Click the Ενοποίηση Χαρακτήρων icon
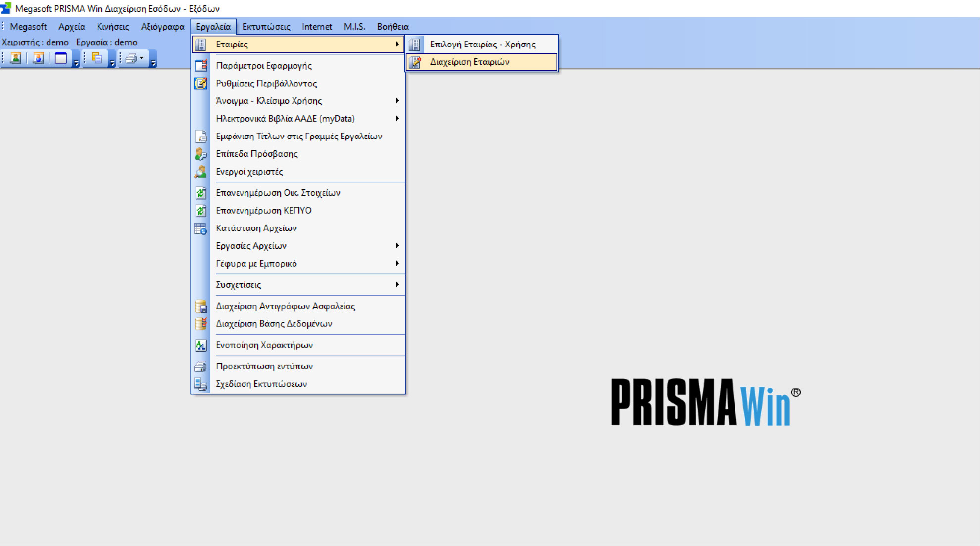The image size is (980, 546). click(200, 345)
